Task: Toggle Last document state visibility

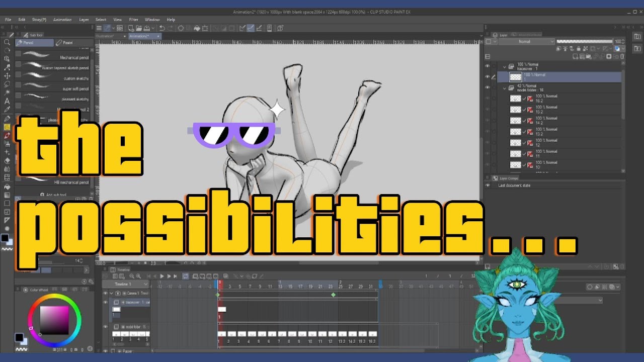Action: tap(487, 186)
